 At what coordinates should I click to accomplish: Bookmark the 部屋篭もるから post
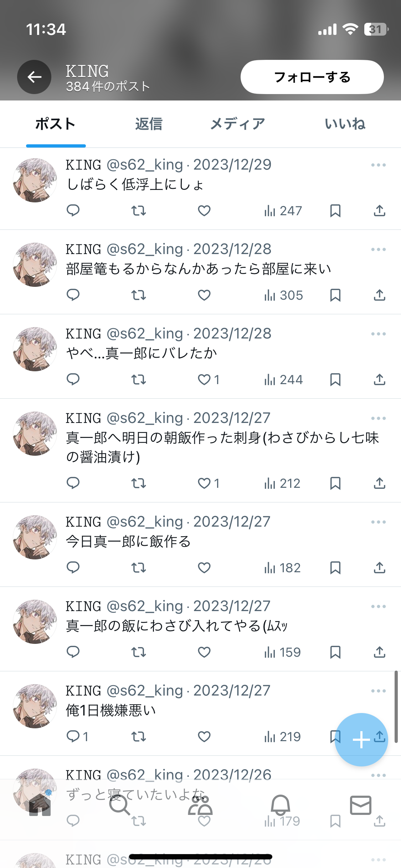pos(335,295)
